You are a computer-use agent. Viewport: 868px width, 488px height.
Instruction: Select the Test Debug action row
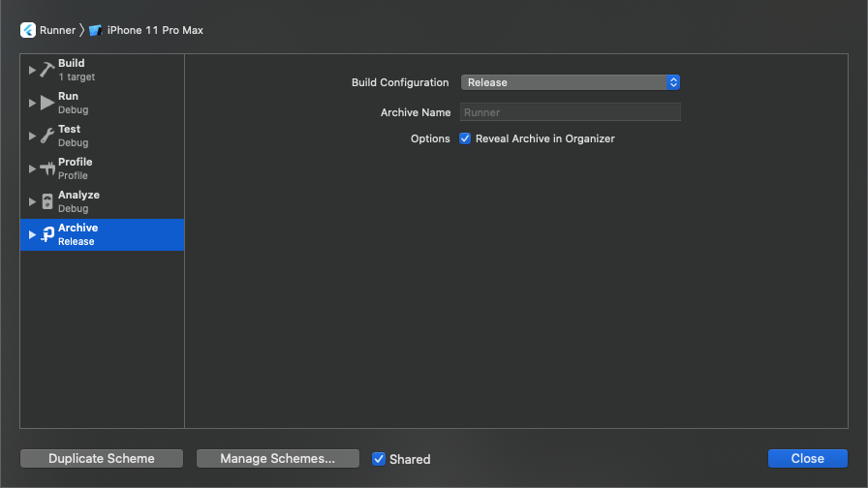click(103, 136)
